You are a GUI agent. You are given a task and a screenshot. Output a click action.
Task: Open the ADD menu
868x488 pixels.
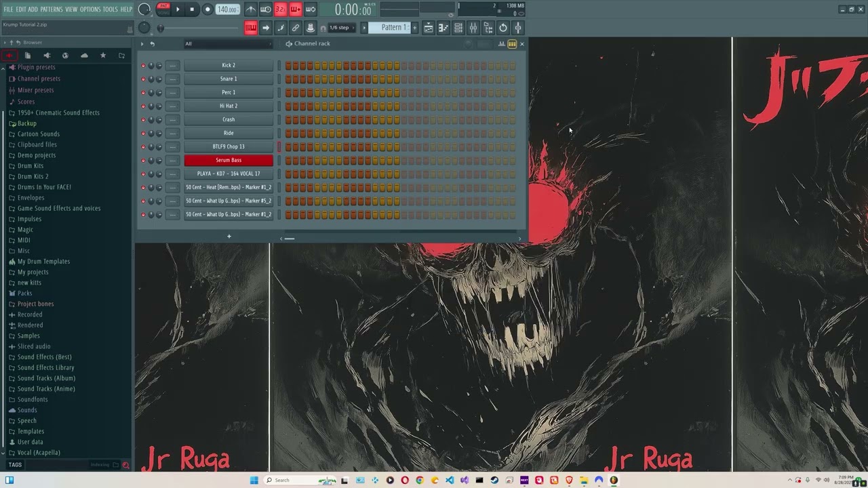pyautogui.click(x=33, y=9)
